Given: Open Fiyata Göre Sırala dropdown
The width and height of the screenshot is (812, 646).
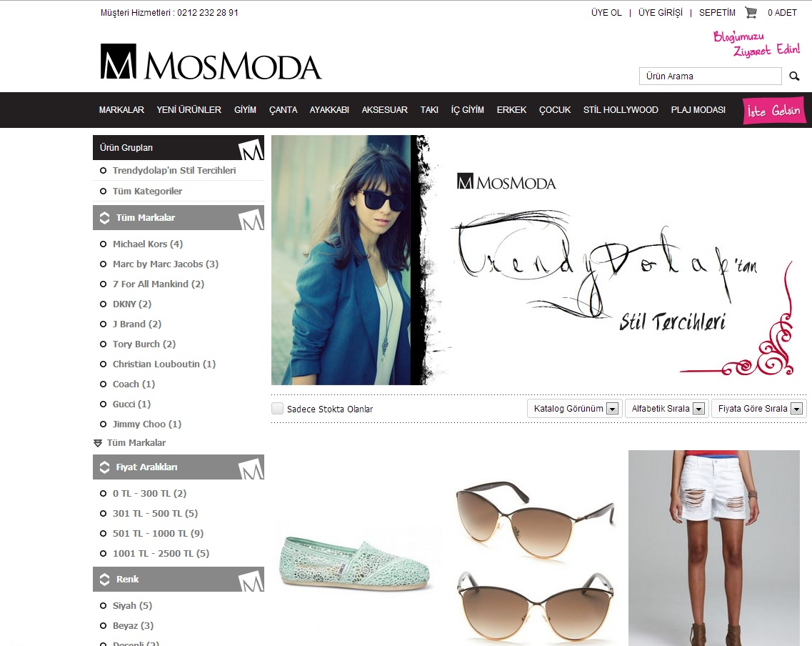Looking at the screenshot, I should [759, 409].
